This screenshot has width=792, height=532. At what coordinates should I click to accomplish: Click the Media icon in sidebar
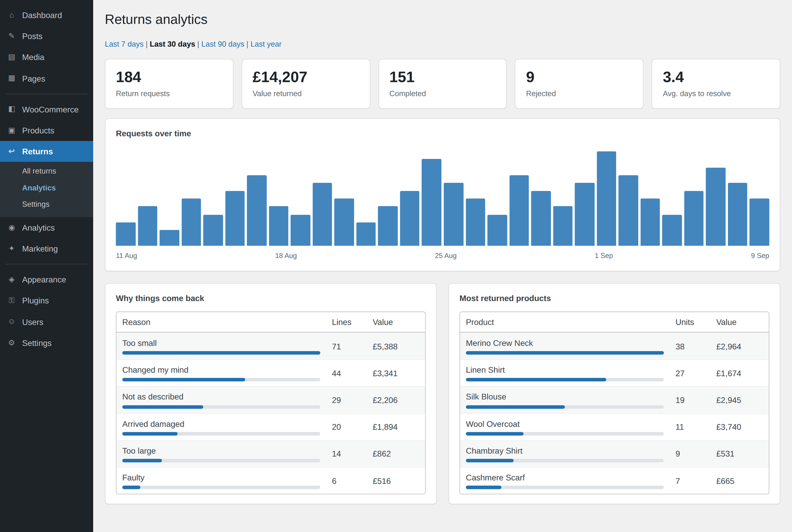(x=12, y=57)
